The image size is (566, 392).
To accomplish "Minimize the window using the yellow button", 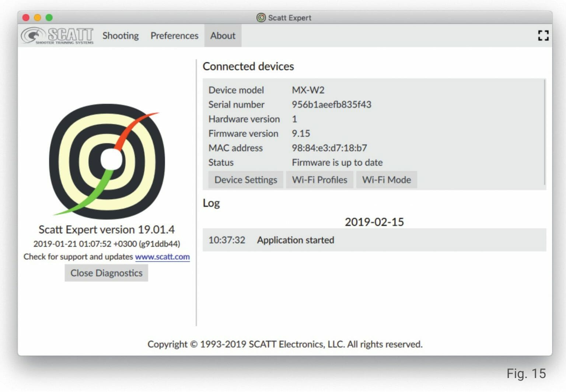I will pyautogui.click(x=37, y=18).
